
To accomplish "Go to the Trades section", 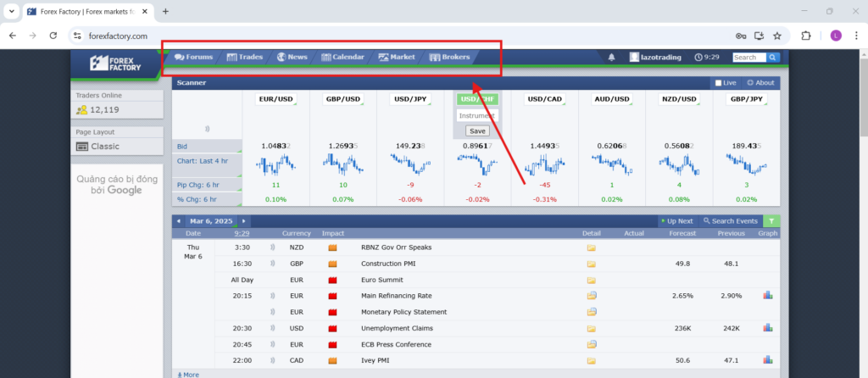I will pos(244,57).
